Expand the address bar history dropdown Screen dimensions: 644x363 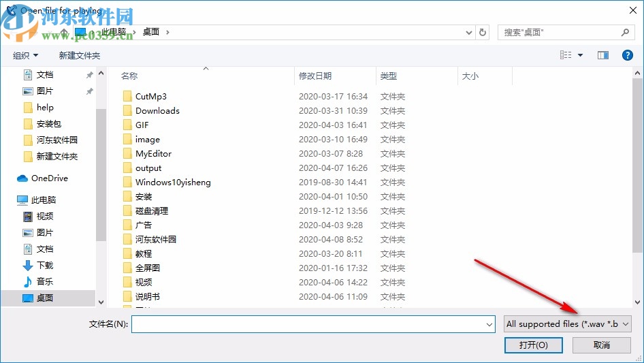point(468,32)
